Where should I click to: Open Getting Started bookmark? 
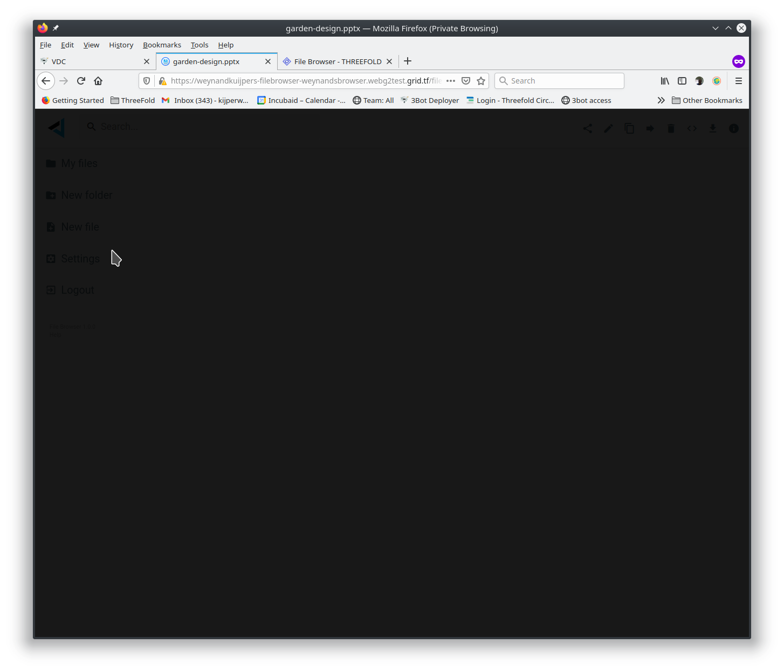(73, 100)
